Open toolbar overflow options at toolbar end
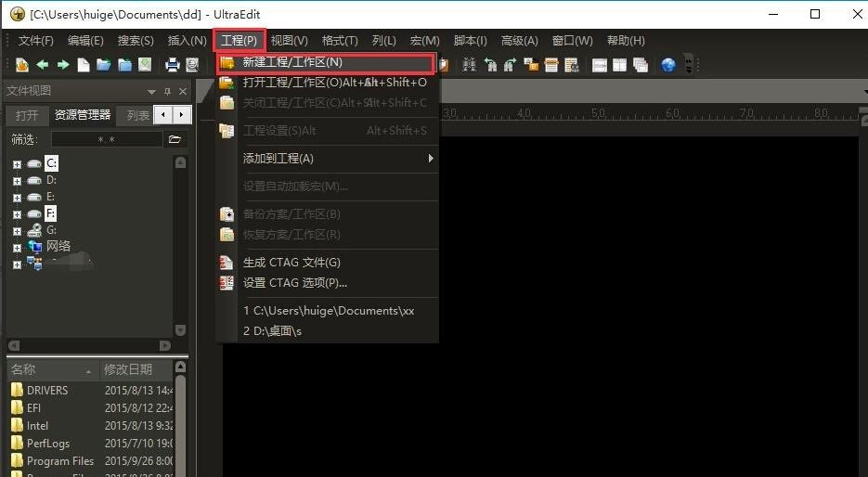 click(x=688, y=65)
